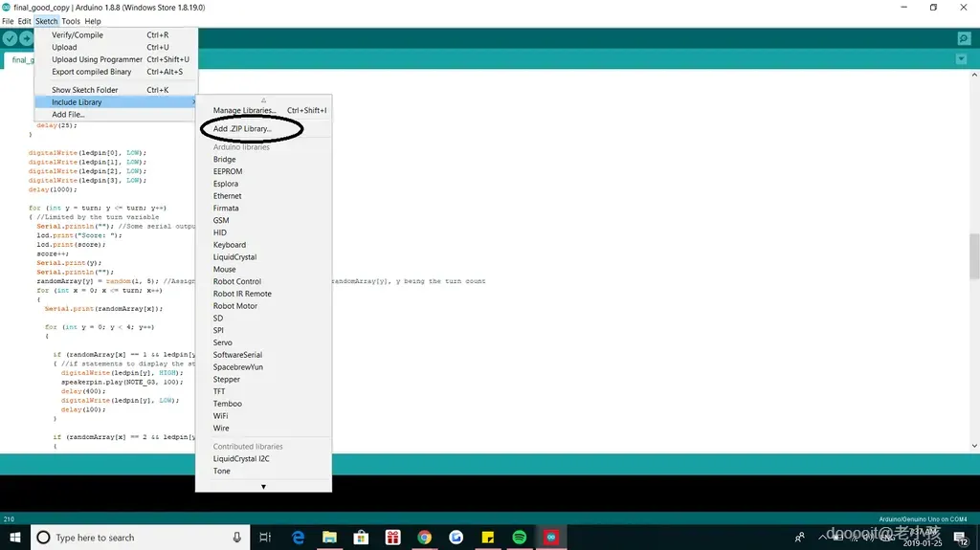Viewport: 980px width, 550px height.
Task: Open Microsoft Store from taskbar
Action: click(361, 538)
